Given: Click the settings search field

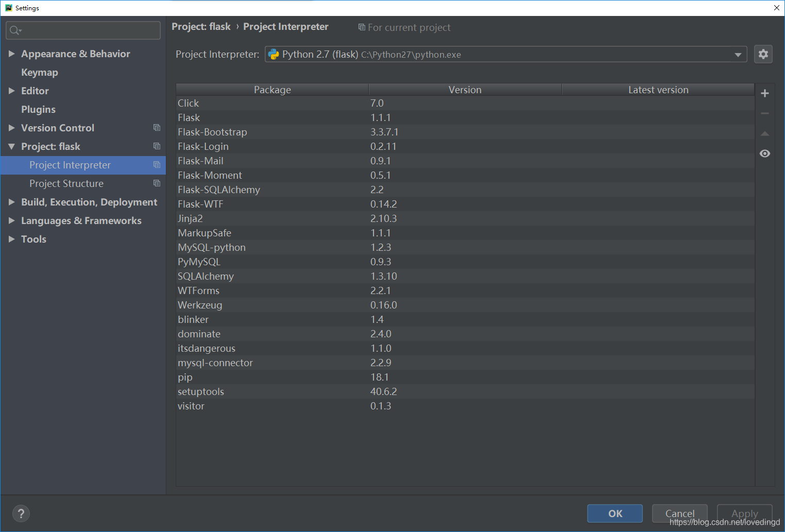Looking at the screenshot, I should coord(83,30).
